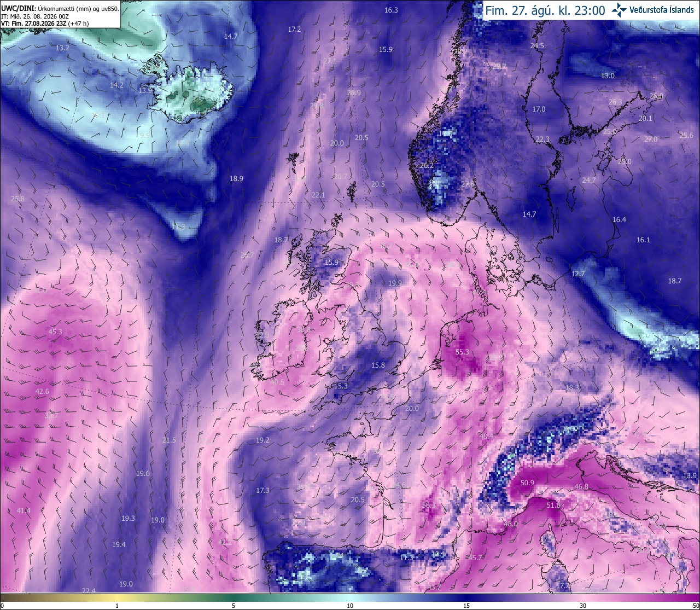Click the 16.3 value at the top of the map
700x610 pixels.
pyautogui.click(x=391, y=10)
